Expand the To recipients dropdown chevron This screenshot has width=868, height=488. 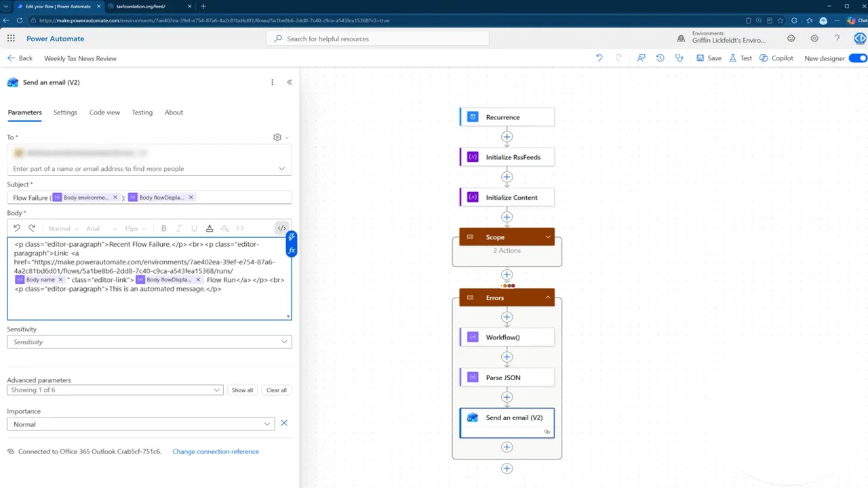click(x=282, y=169)
